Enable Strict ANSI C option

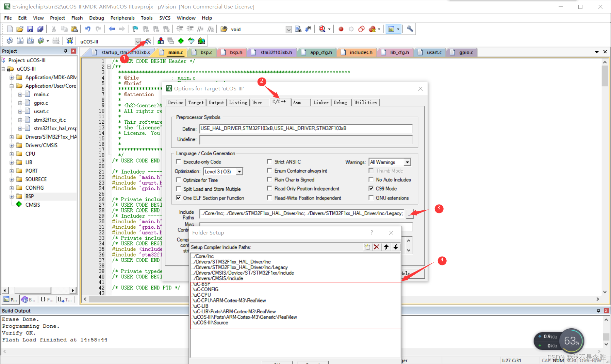pos(269,162)
